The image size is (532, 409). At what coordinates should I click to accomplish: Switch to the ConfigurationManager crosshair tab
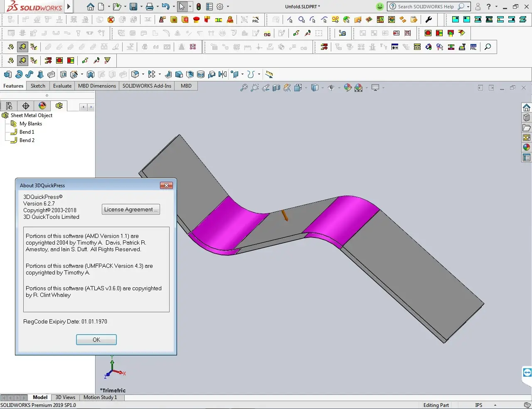click(26, 106)
